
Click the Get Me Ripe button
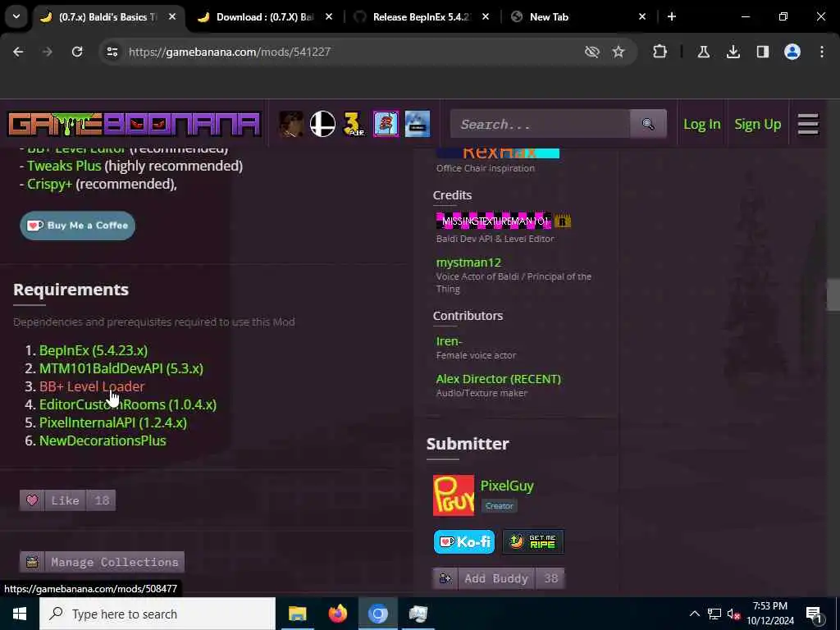tap(533, 541)
